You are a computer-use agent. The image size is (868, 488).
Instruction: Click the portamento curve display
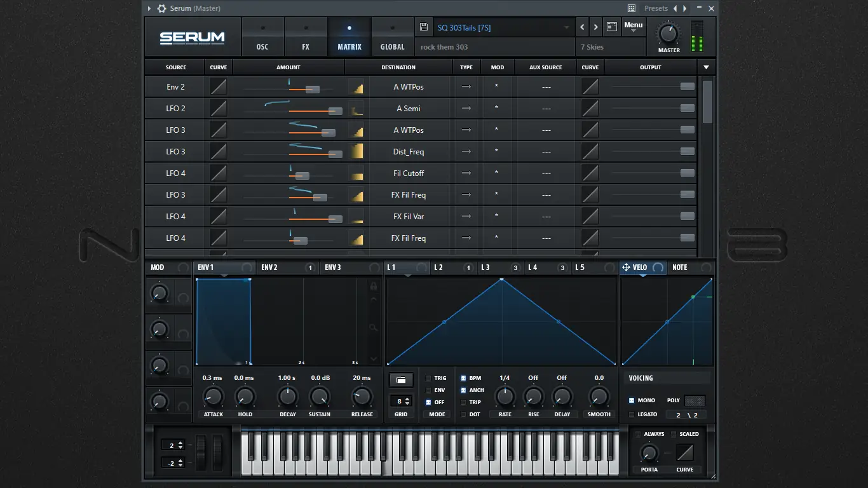(684, 452)
